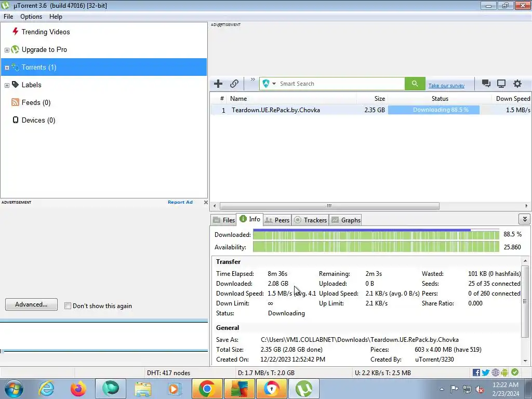The width and height of the screenshot is (532, 399).
Task: Click the Windows Start orb
Action: tap(14, 389)
